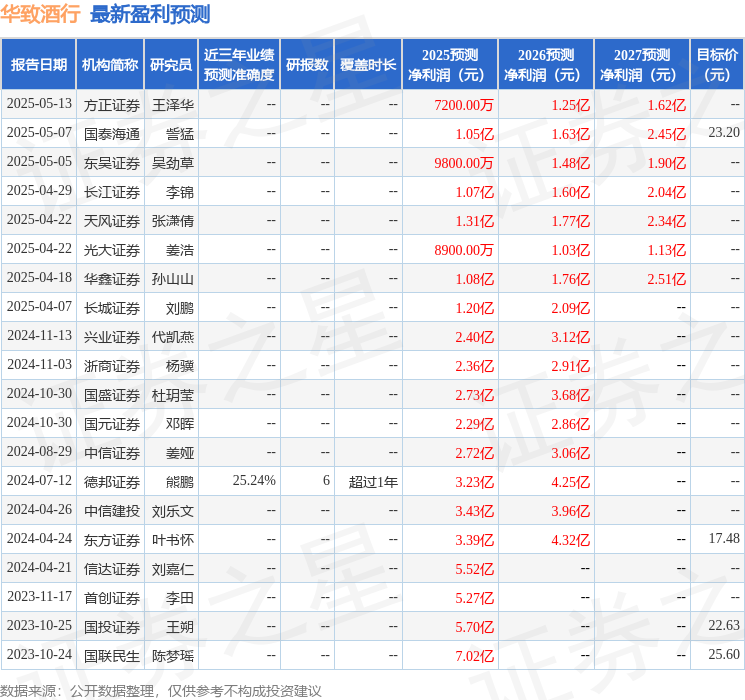Click the 德邦证券 accuracy value 25.24%
The image size is (745, 700).
254,480
